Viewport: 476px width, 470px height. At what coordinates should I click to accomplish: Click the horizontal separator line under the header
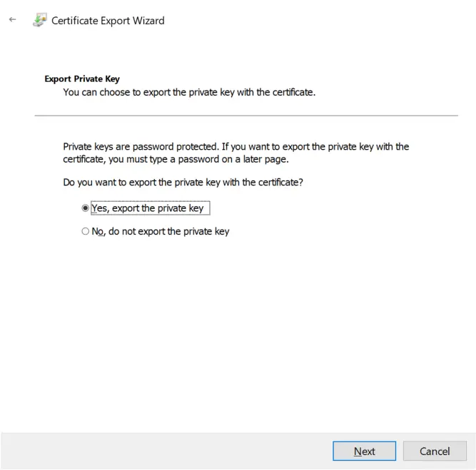[x=246, y=116]
